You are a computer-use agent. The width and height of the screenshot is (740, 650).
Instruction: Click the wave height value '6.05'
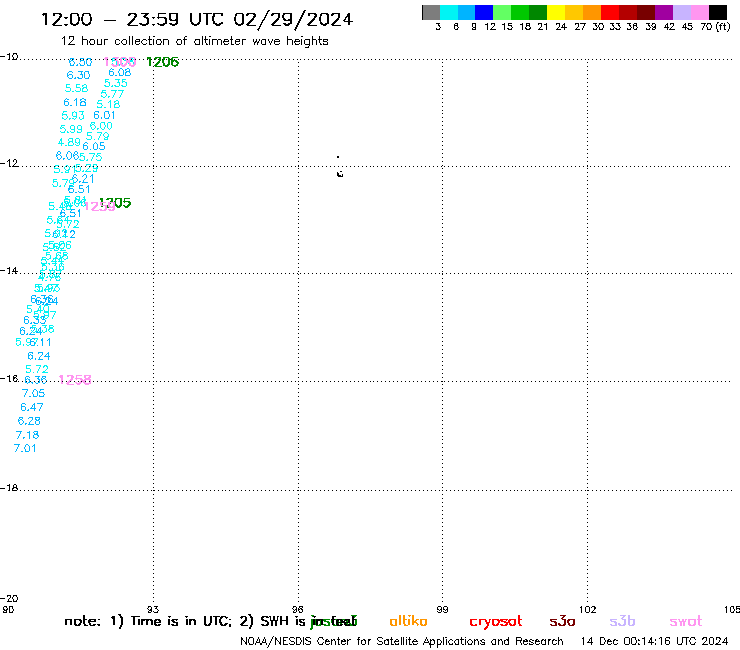(x=94, y=146)
